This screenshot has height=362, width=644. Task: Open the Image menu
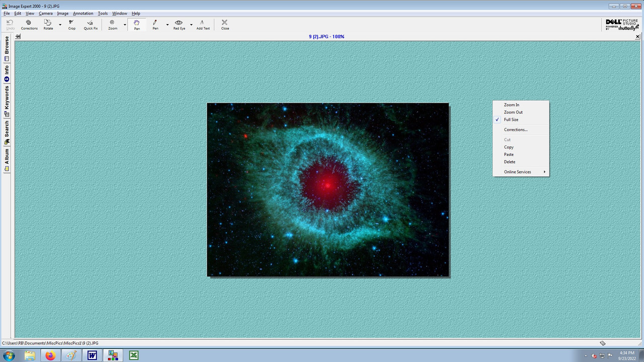pos(63,14)
